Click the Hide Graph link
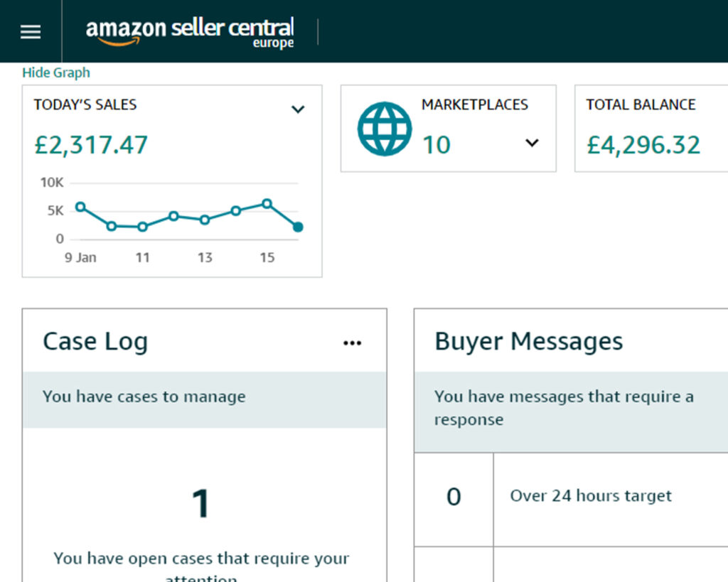This screenshot has width=728, height=582. (56, 73)
